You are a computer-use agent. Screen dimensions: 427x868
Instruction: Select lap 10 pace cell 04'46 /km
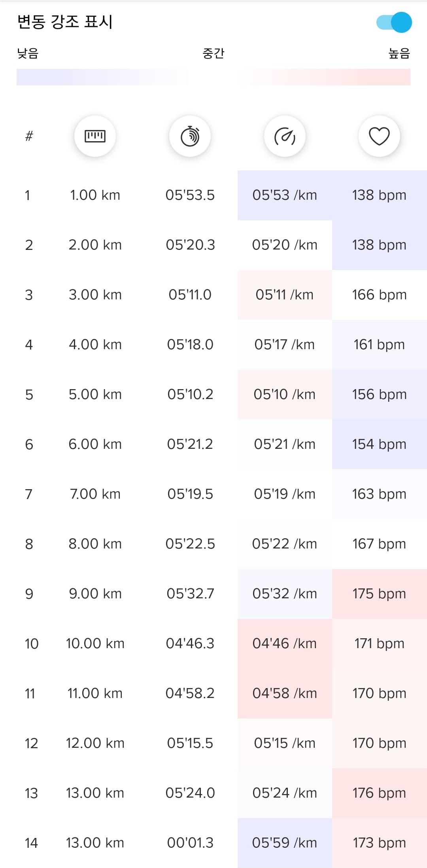[285, 644]
